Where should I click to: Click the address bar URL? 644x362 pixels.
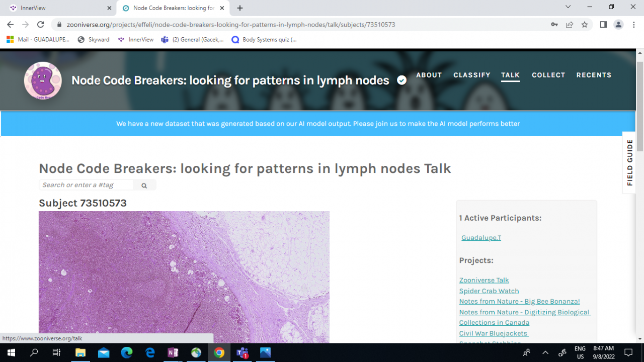tap(231, 25)
